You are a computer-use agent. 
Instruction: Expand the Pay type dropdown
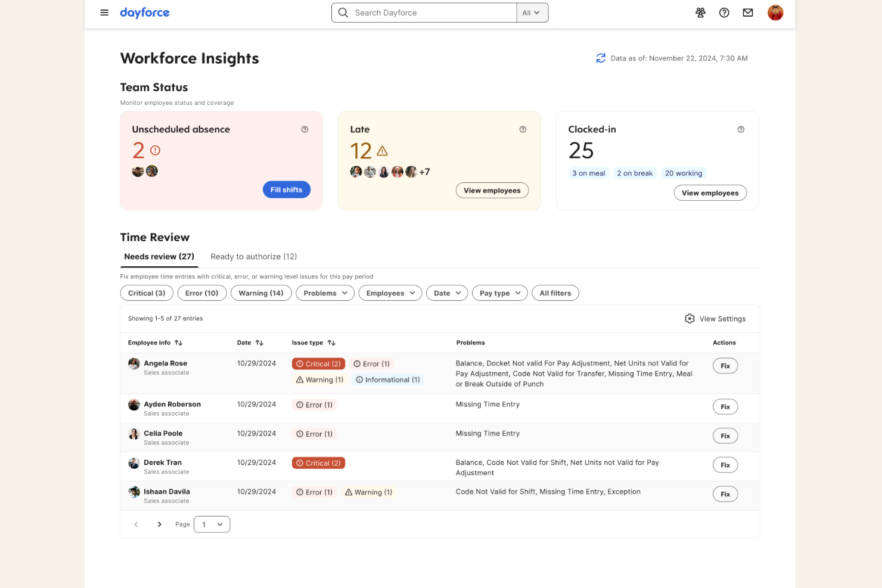(x=499, y=293)
